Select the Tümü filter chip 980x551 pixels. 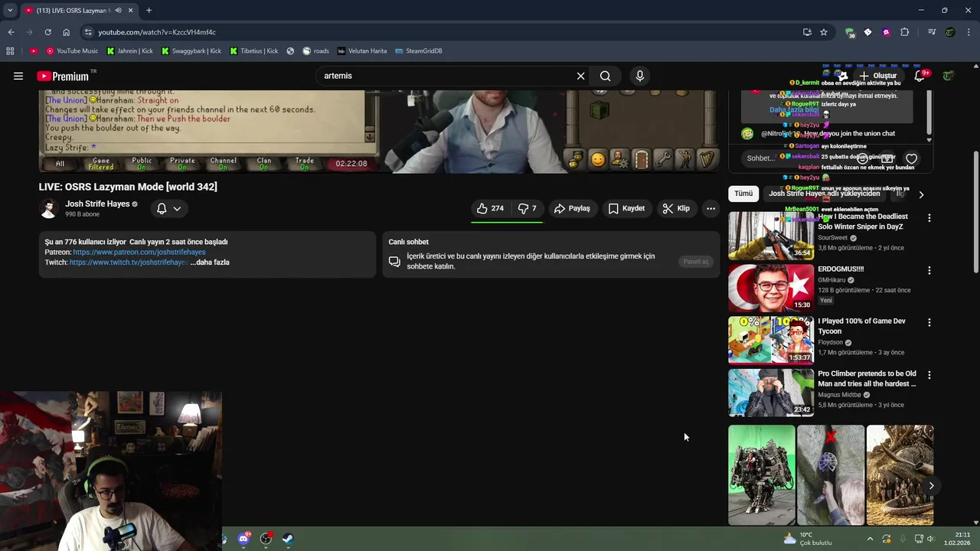tap(743, 194)
